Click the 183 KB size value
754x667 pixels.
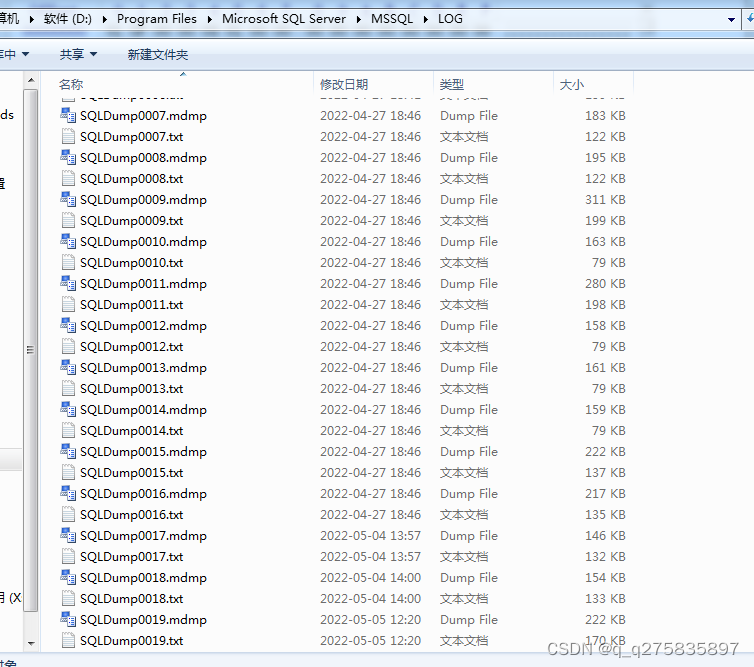pos(605,115)
